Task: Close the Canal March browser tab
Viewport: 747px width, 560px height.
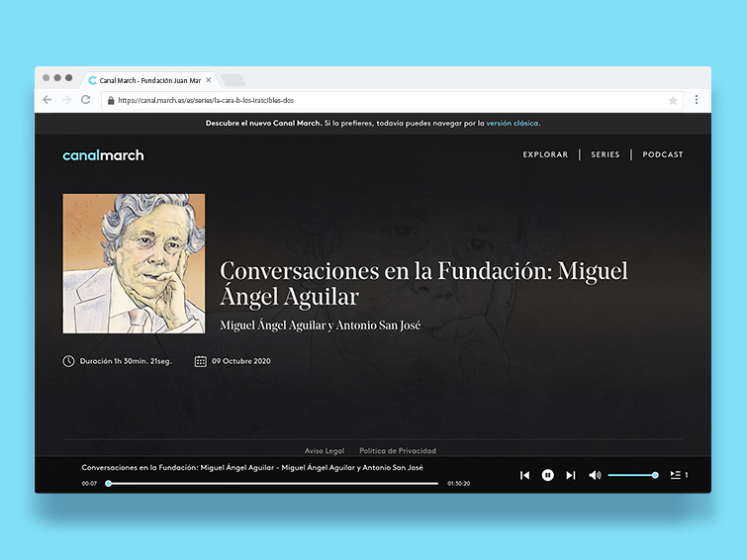Action: [208, 80]
